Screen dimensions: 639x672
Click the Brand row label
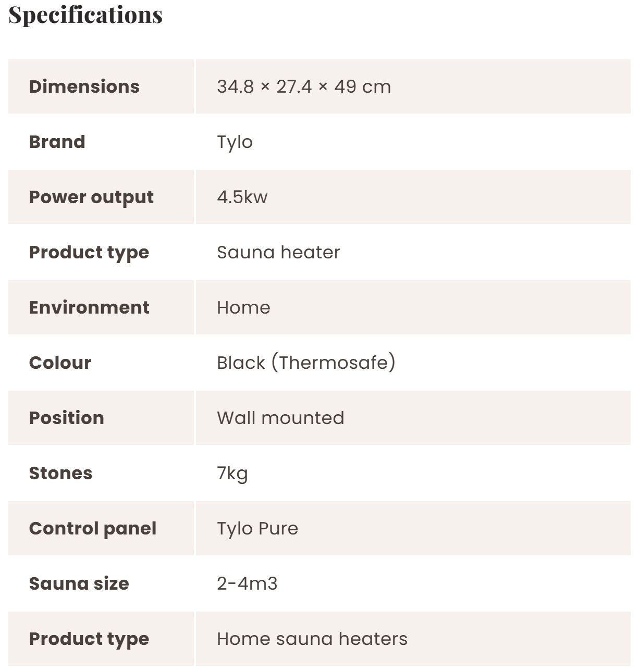point(57,142)
